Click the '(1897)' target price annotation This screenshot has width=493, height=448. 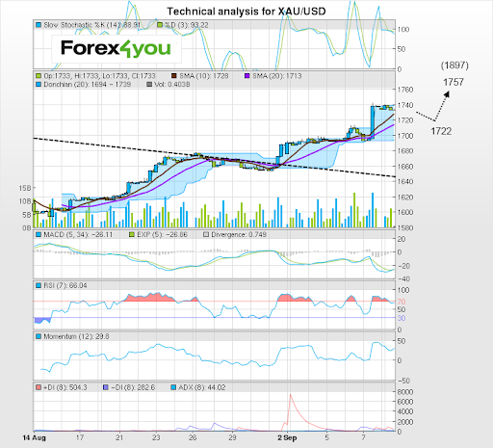[x=454, y=66]
